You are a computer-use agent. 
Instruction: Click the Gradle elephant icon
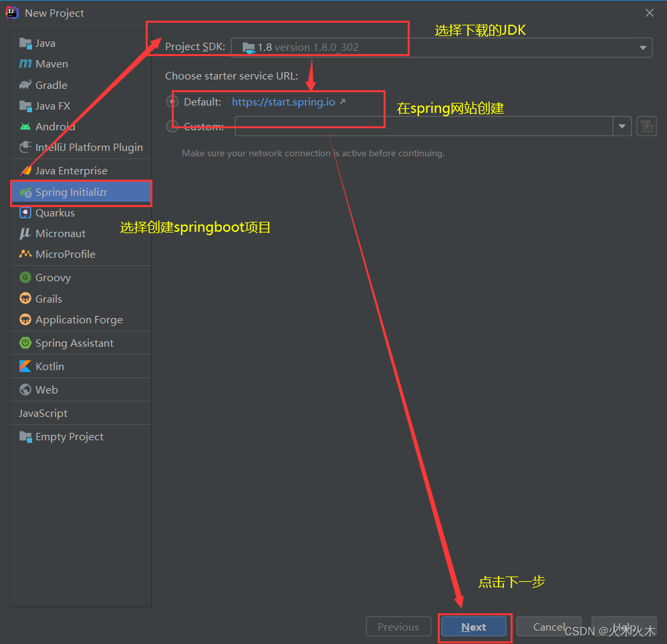click(x=25, y=85)
